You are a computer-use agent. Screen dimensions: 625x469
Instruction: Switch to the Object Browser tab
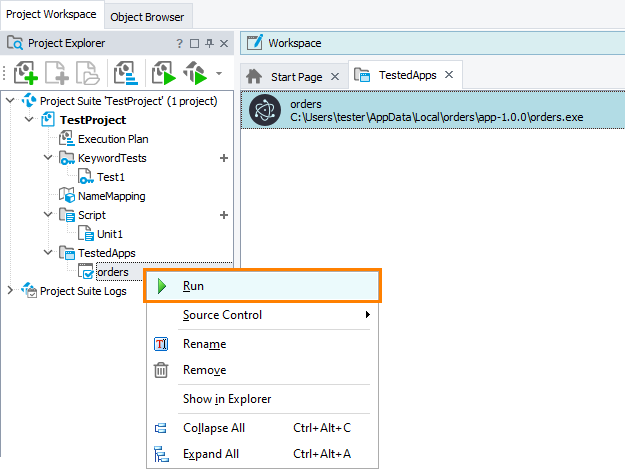tap(147, 17)
